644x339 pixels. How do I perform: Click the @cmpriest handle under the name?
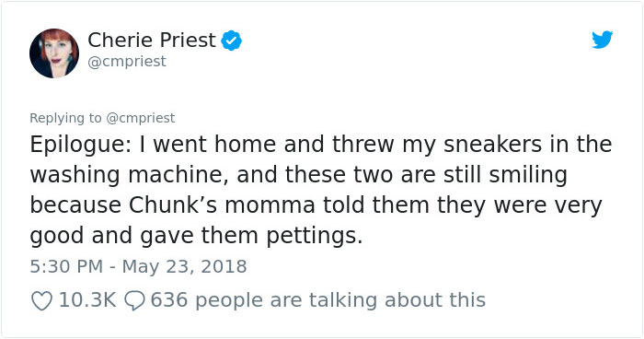point(127,62)
